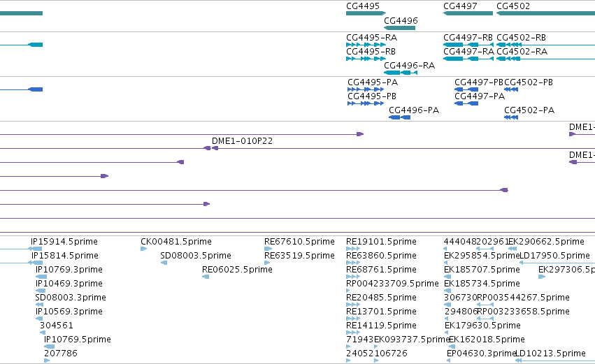The image size is (595, 364).
Task: Open EST IP15914.5prime
Action: pyautogui.click(x=64, y=242)
